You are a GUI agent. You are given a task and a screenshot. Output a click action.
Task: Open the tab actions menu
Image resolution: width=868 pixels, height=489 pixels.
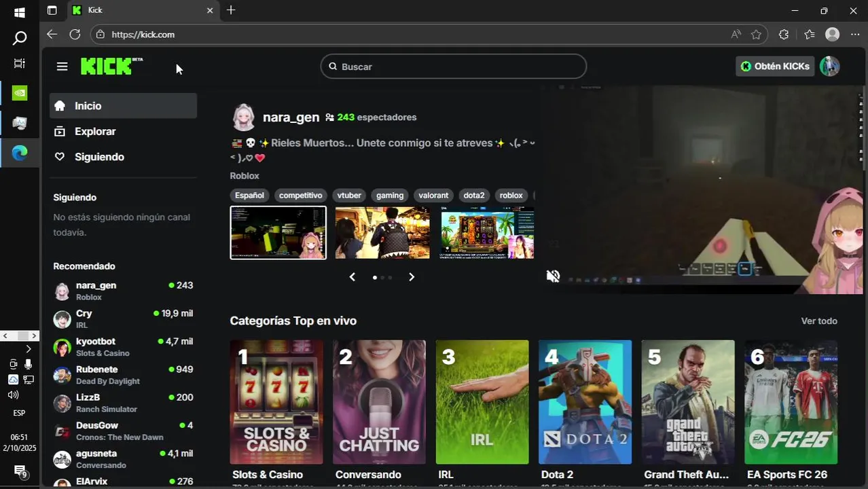[x=52, y=10]
